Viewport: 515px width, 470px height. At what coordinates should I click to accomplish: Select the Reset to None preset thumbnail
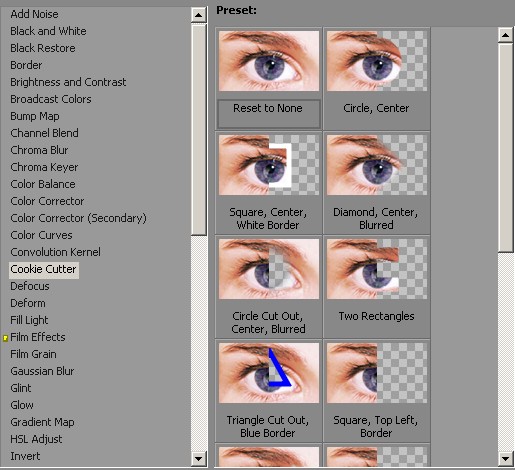[269, 61]
